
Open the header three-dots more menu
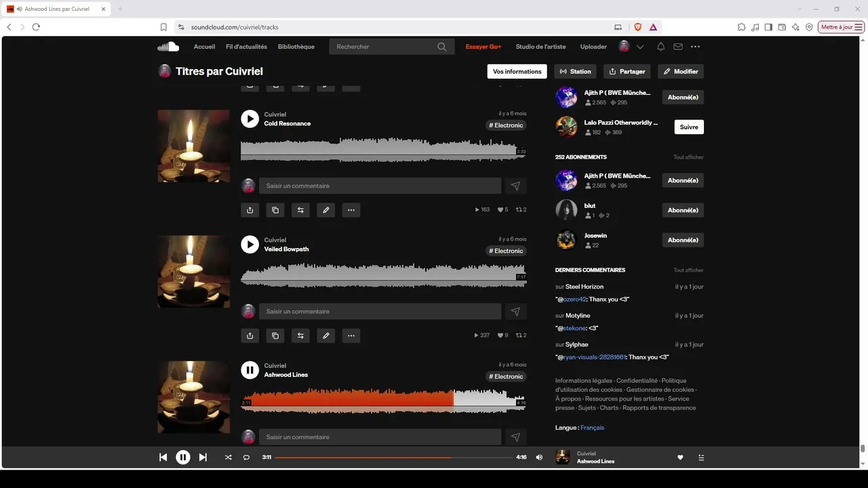click(695, 47)
